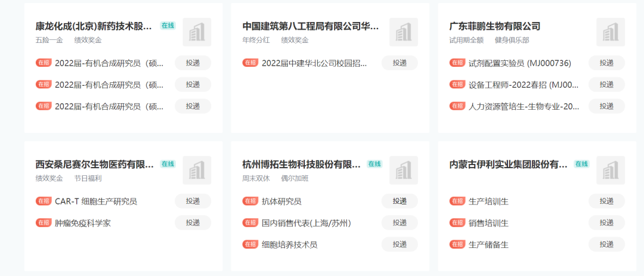Click the 在线 badge next to 内蒙古伊利

(x=581, y=164)
